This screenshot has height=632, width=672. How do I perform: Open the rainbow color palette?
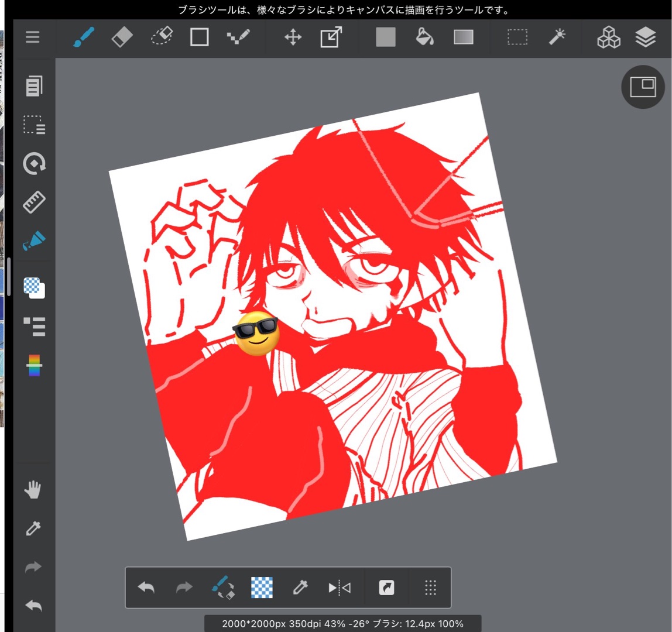[x=34, y=365]
